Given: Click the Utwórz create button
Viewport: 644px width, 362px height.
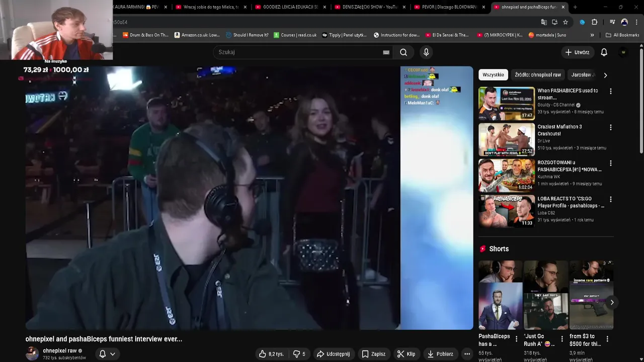Looking at the screenshot, I should coord(577,52).
